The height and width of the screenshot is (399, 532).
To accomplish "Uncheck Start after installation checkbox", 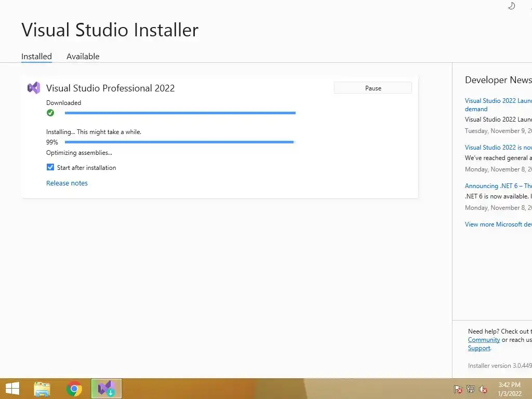I will [x=50, y=167].
